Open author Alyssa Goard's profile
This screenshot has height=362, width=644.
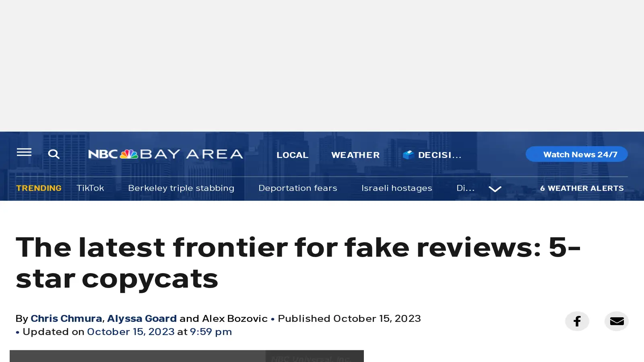click(142, 318)
